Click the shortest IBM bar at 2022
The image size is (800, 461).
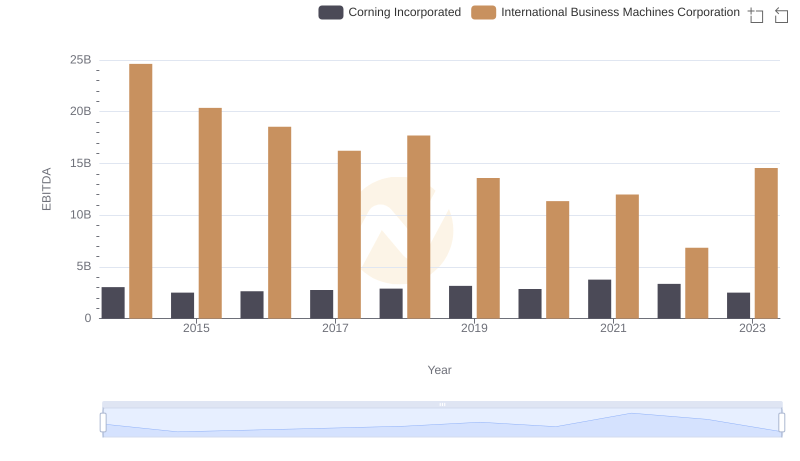pyautogui.click(x=696, y=283)
